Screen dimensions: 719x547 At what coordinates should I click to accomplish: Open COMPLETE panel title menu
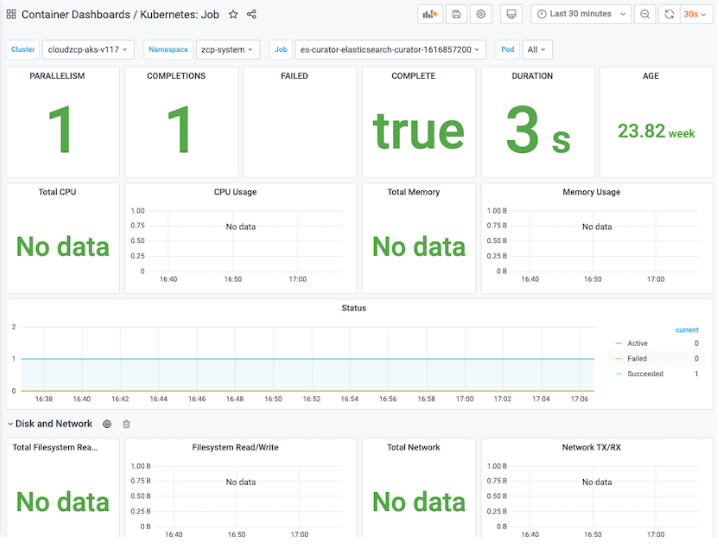coord(413,76)
